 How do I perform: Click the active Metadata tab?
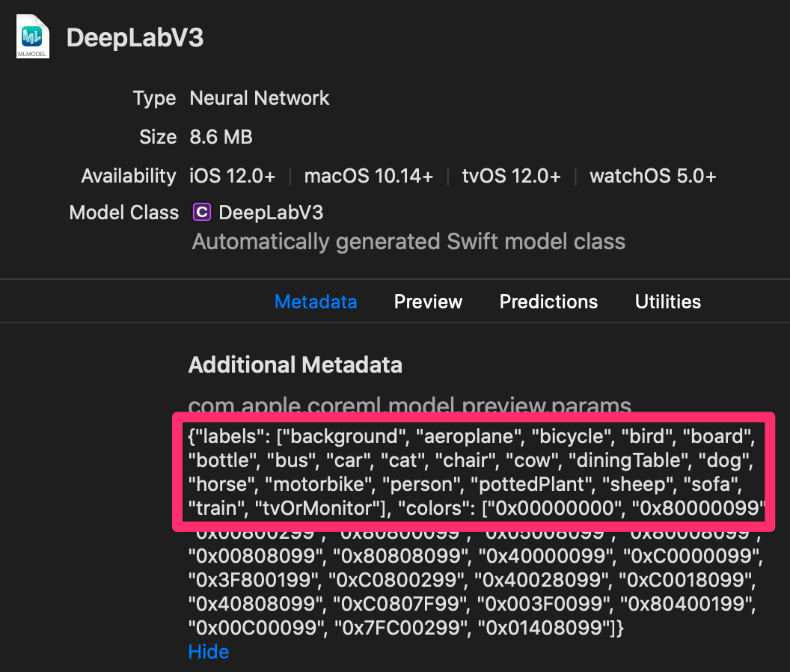click(316, 301)
